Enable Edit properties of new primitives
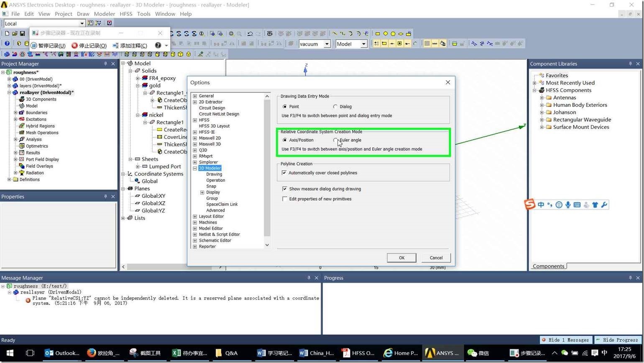644x363 pixels. (x=285, y=199)
